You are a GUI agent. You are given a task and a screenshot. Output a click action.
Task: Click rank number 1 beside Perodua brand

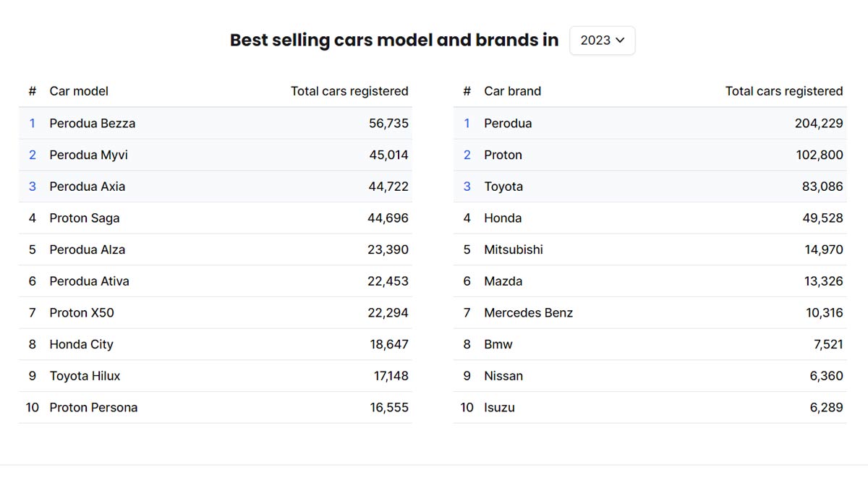point(467,124)
